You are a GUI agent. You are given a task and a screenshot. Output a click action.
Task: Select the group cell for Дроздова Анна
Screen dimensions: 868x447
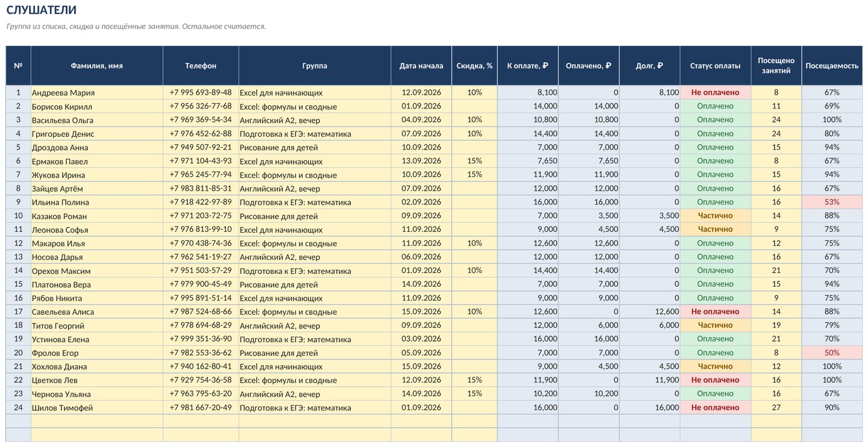pos(315,148)
